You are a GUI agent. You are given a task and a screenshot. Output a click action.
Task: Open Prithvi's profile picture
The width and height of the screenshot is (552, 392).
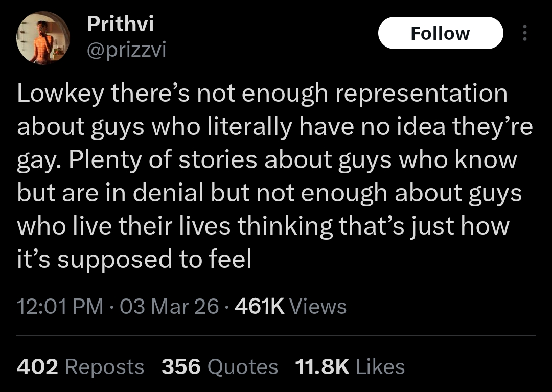43,38
